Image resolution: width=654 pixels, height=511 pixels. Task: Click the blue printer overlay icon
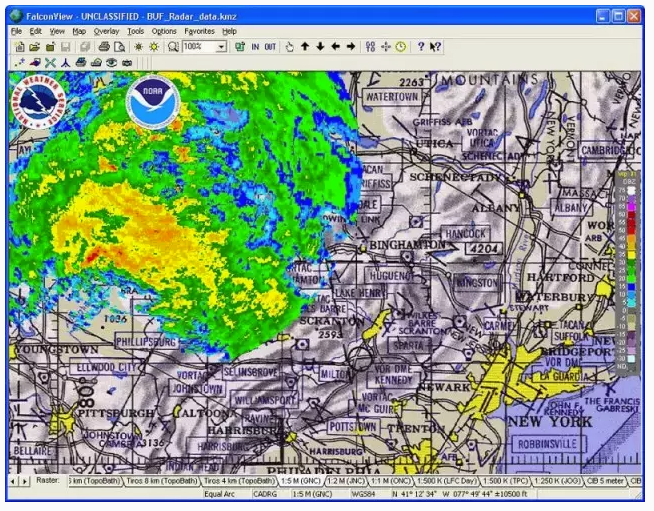tap(81, 63)
